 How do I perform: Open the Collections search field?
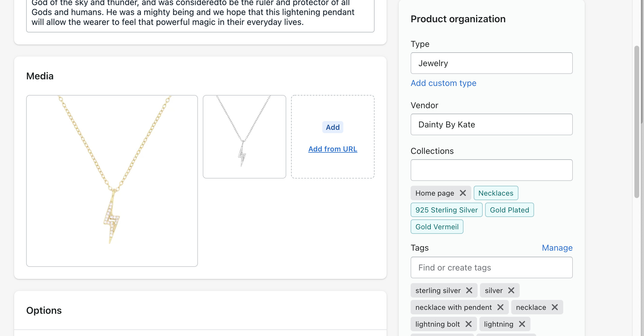(x=491, y=170)
